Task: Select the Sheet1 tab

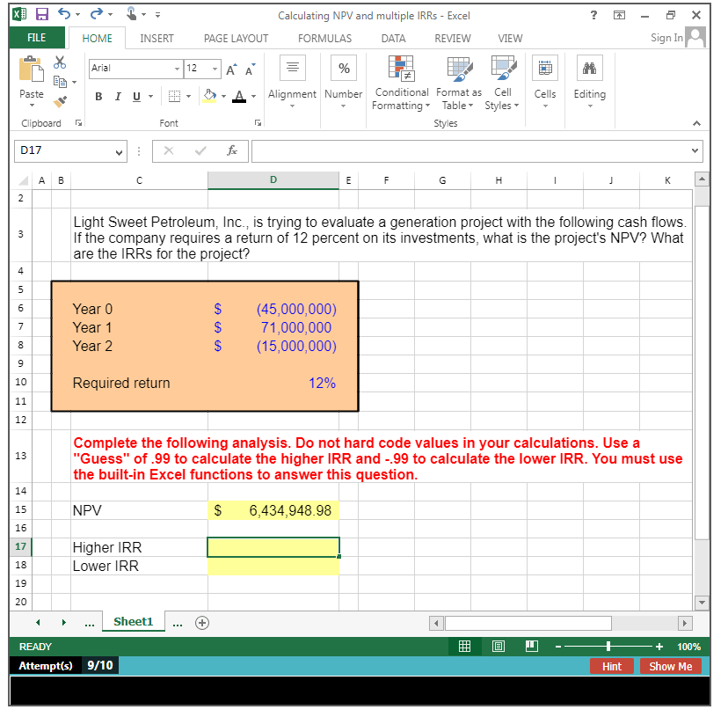Action: (x=133, y=622)
